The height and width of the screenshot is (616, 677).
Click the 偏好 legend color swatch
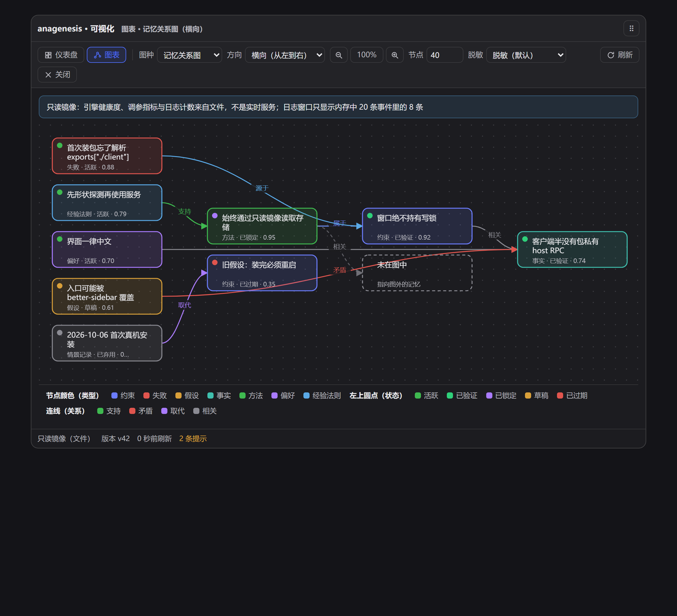(274, 396)
